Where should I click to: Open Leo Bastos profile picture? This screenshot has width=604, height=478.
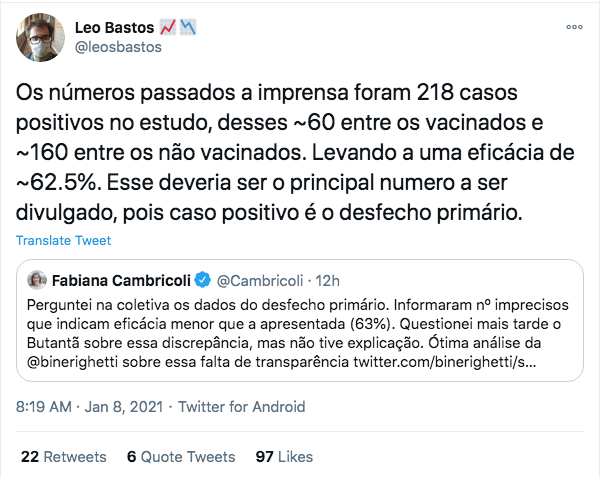[40, 37]
